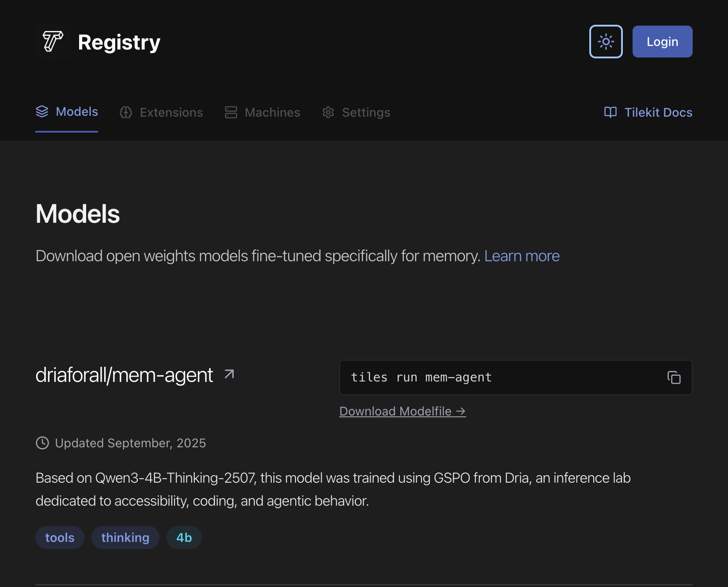This screenshot has height=587, width=728.
Task: Toggle the 4b tag filter
Action: (x=184, y=537)
